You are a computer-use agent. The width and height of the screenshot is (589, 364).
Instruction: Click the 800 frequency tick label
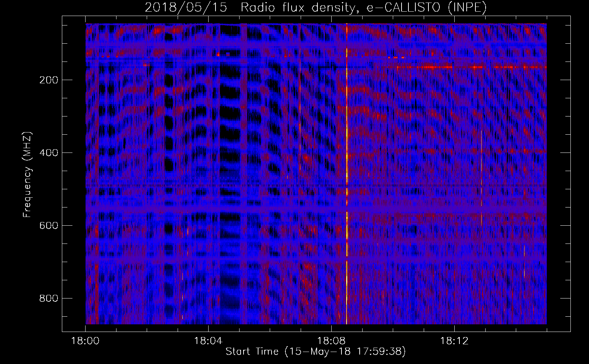[49, 298]
